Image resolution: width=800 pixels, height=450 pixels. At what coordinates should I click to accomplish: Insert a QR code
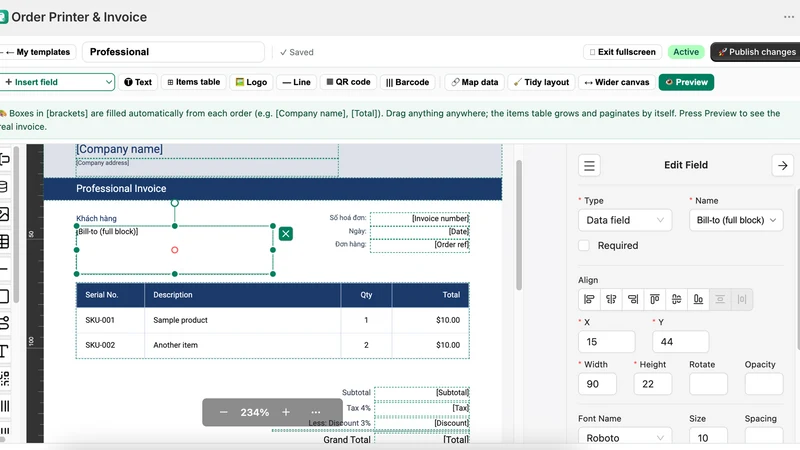[x=348, y=82]
